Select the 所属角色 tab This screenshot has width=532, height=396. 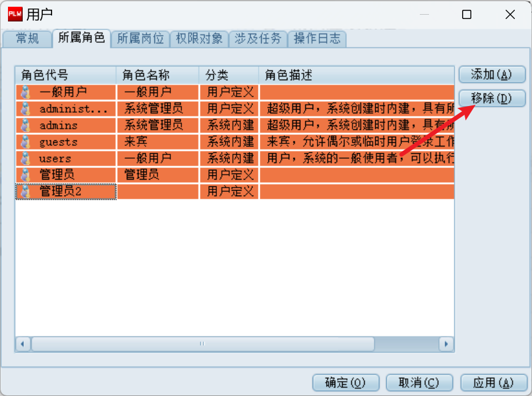coord(82,37)
